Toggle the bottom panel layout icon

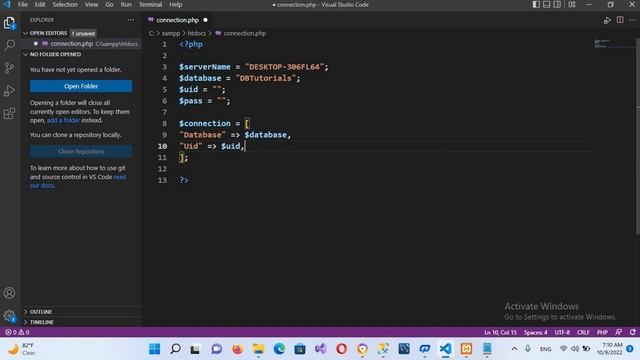tap(547, 4)
